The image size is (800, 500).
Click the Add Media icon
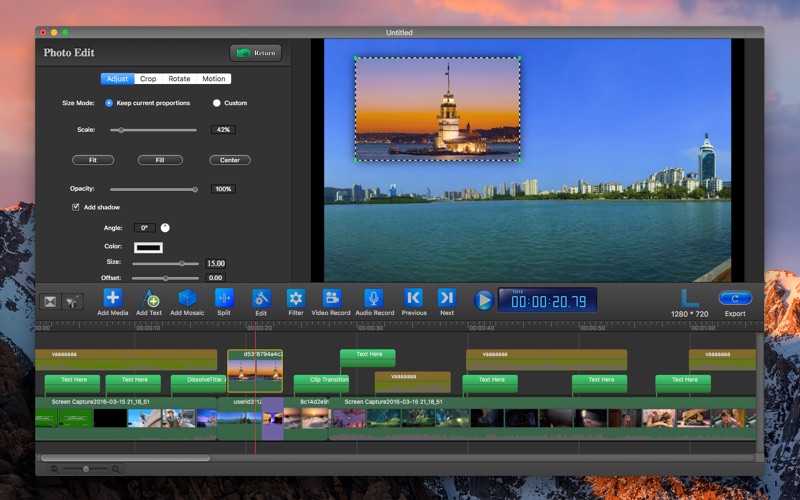pyautogui.click(x=112, y=298)
